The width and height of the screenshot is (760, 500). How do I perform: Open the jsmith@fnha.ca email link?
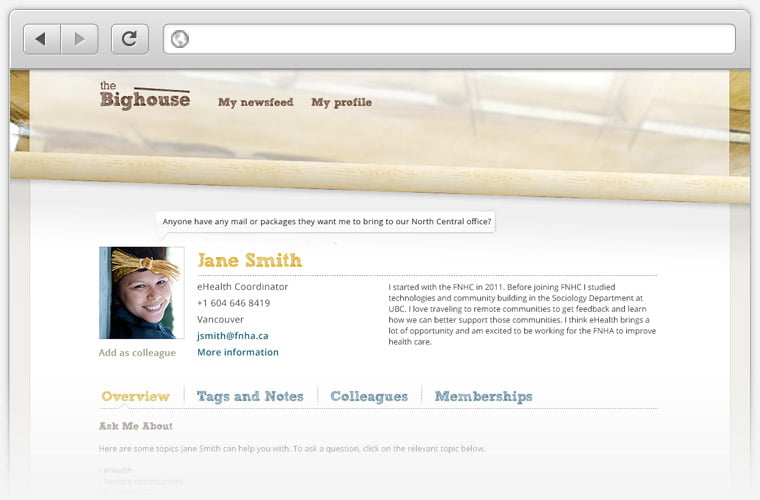click(x=233, y=336)
